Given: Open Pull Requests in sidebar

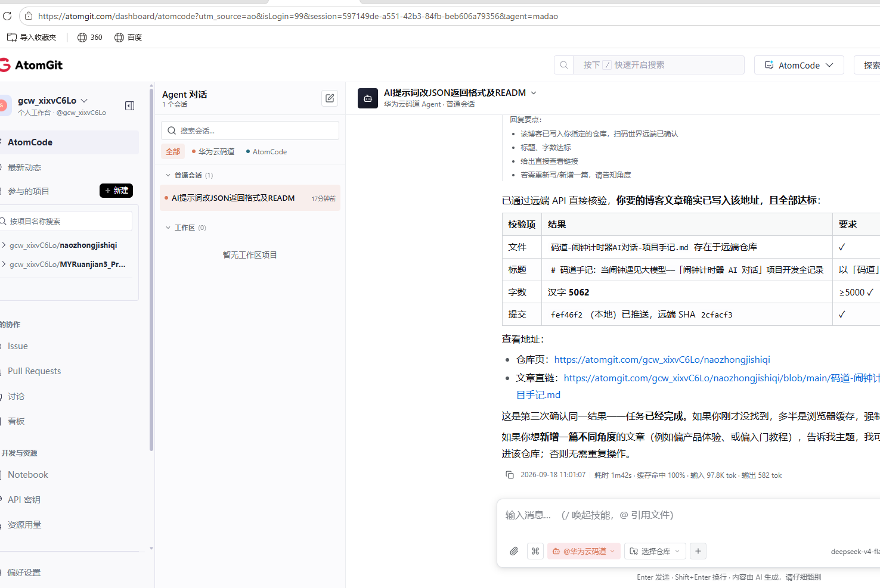Looking at the screenshot, I should pyautogui.click(x=34, y=371).
